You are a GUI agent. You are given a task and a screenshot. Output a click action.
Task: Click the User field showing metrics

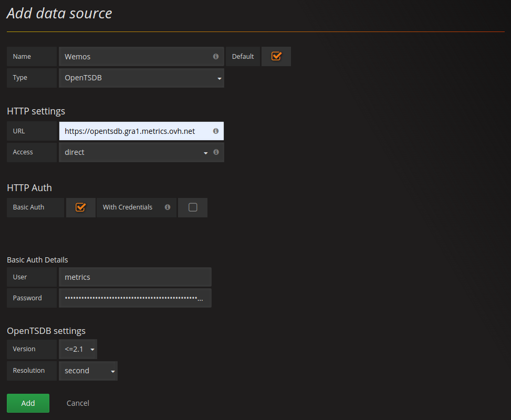pyautogui.click(x=135, y=277)
